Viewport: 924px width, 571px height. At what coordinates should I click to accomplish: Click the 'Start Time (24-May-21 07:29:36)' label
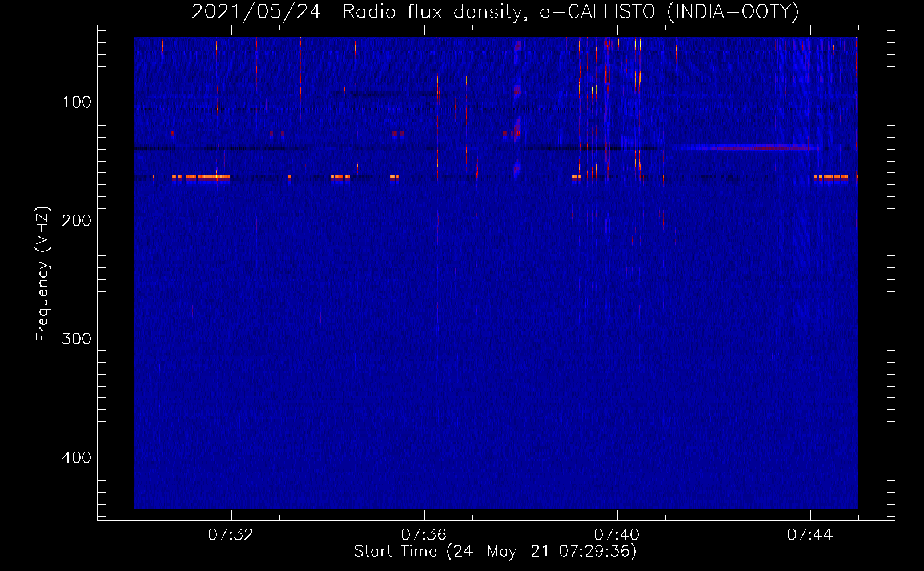pyautogui.click(x=495, y=552)
